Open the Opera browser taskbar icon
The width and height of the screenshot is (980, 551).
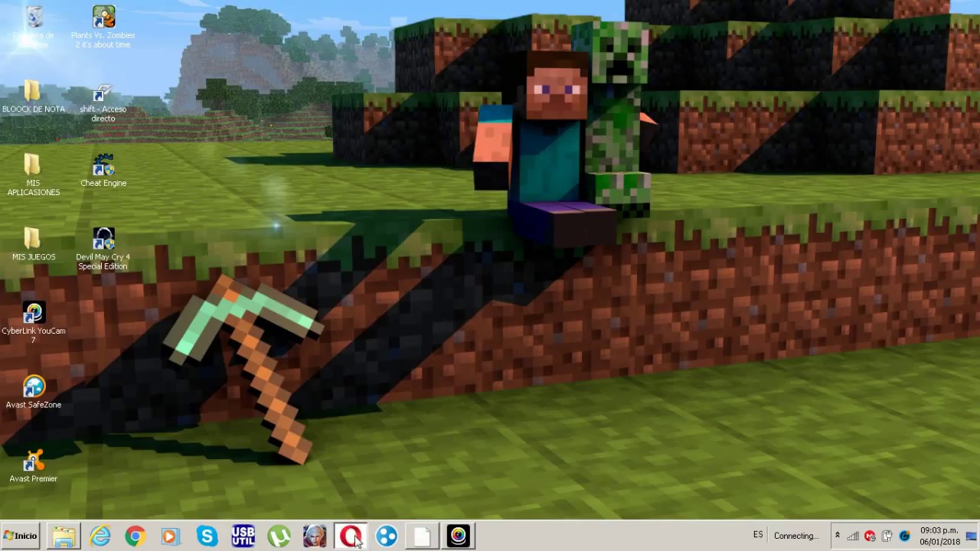(351, 536)
